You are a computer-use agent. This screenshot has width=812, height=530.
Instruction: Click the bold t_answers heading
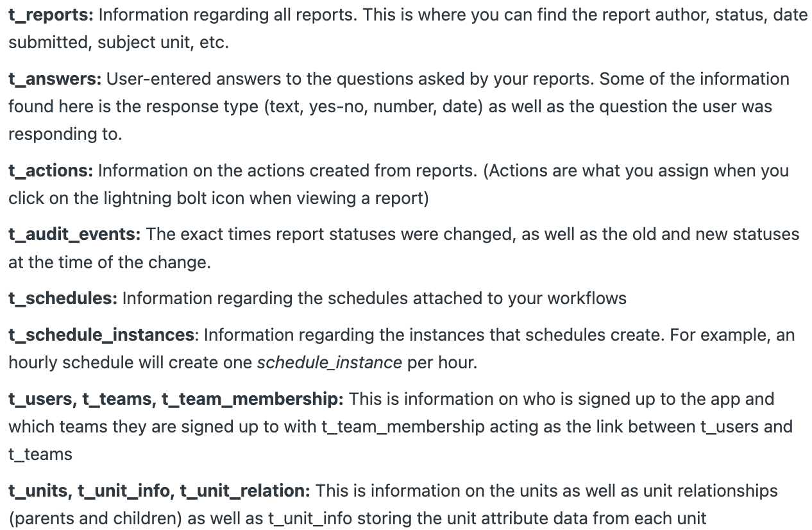click(x=55, y=79)
